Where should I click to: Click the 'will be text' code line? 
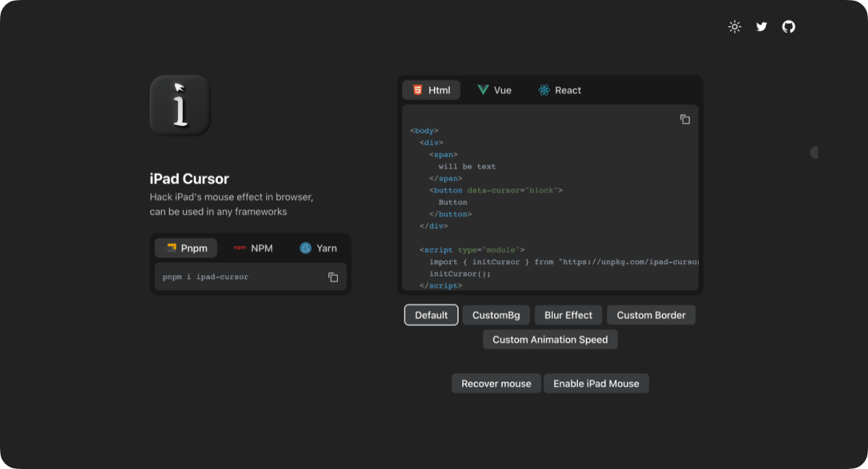pos(467,166)
